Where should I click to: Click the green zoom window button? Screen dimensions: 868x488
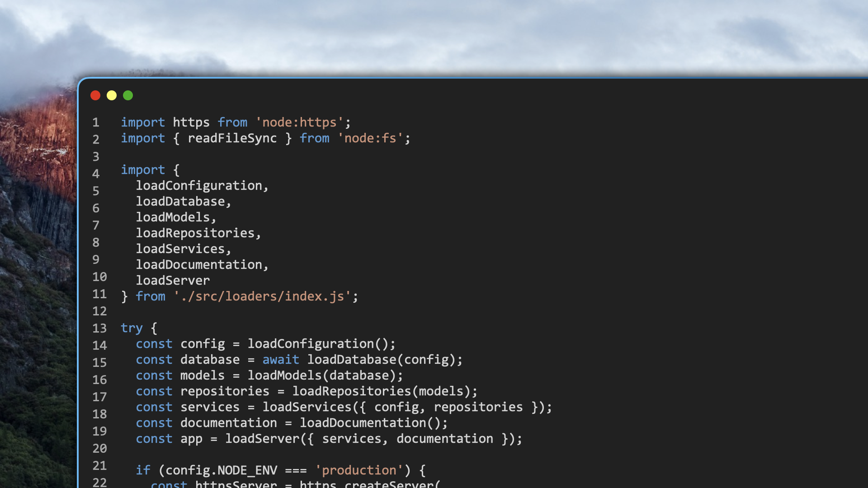128,95
